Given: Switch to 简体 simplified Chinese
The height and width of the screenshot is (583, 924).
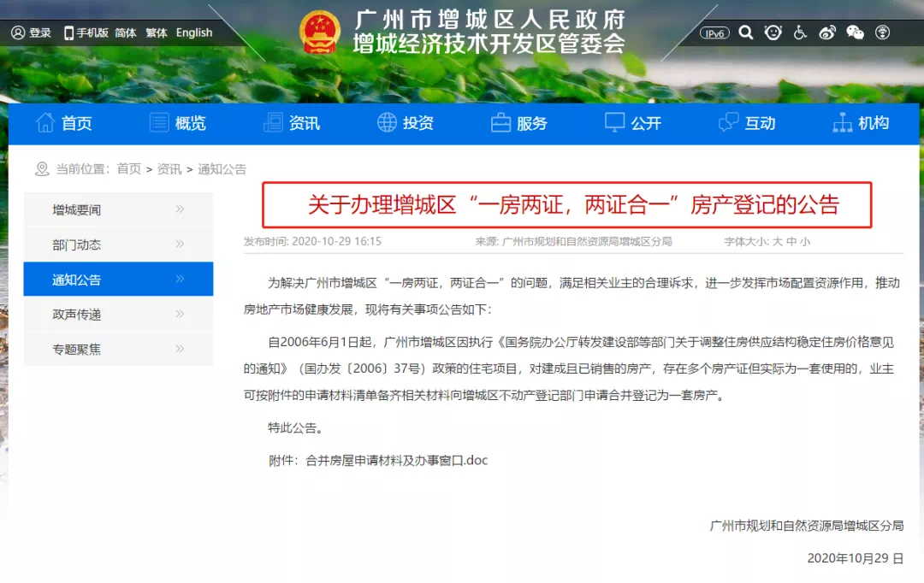Looking at the screenshot, I should [126, 32].
